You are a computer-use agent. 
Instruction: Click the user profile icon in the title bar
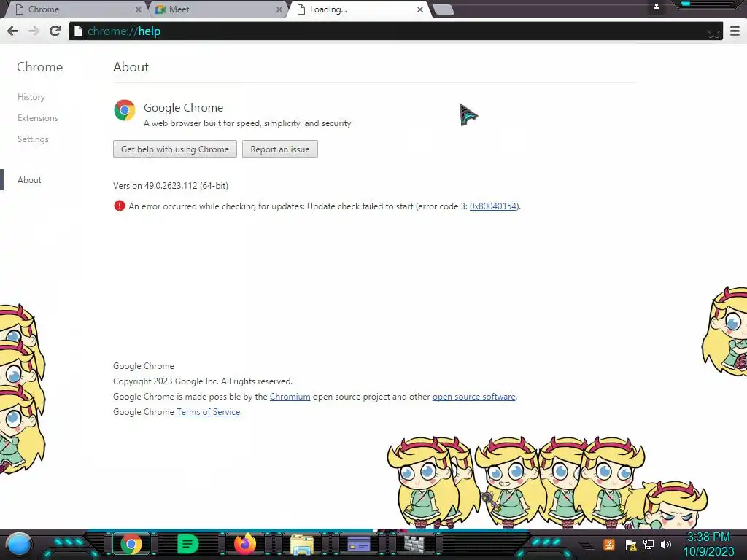pyautogui.click(x=656, y=7)
